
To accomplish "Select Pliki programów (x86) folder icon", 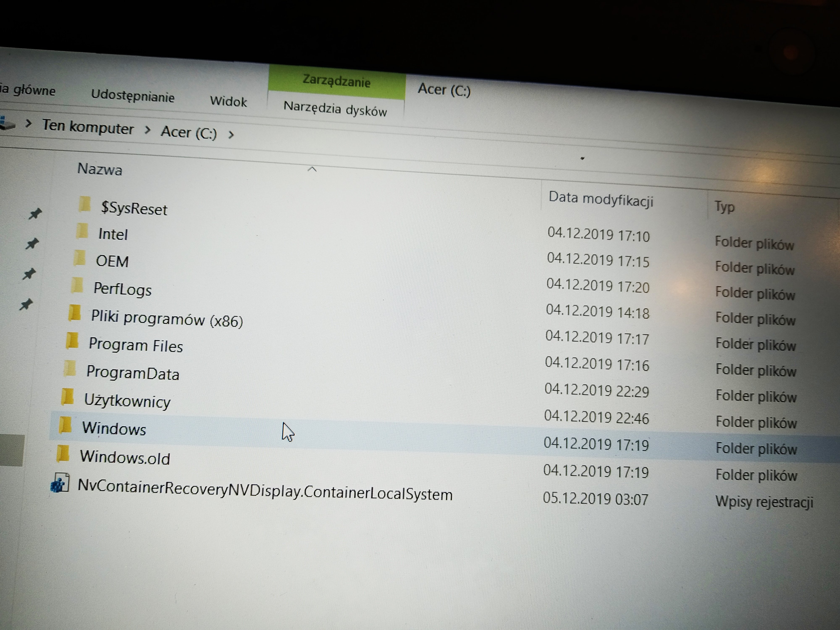I will [74, 313].
